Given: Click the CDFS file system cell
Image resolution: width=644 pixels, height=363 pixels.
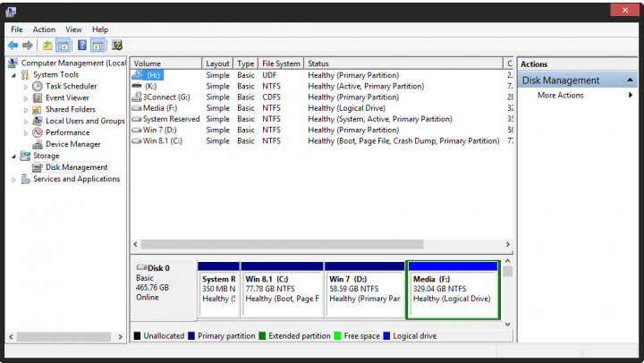Looking at the screenshot, I should [272, 97].
